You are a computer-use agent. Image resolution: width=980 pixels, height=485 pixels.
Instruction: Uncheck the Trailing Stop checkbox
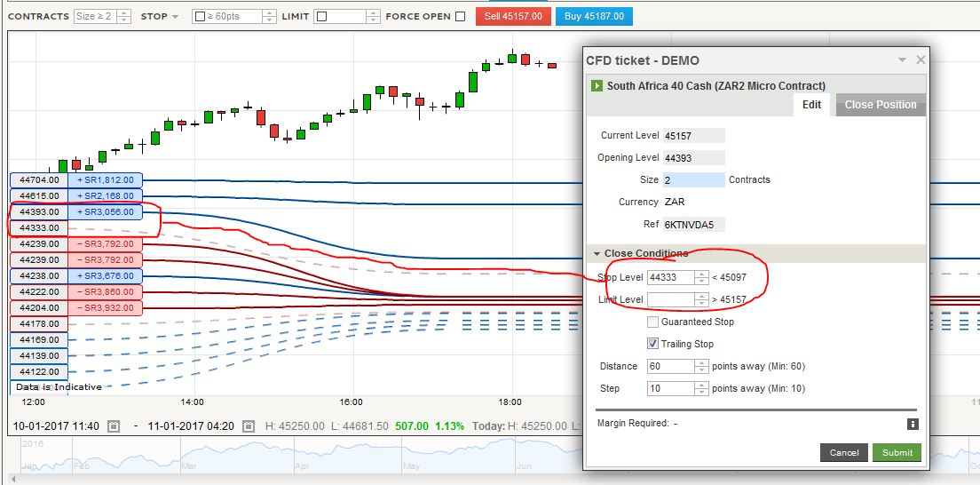(652, 344)
